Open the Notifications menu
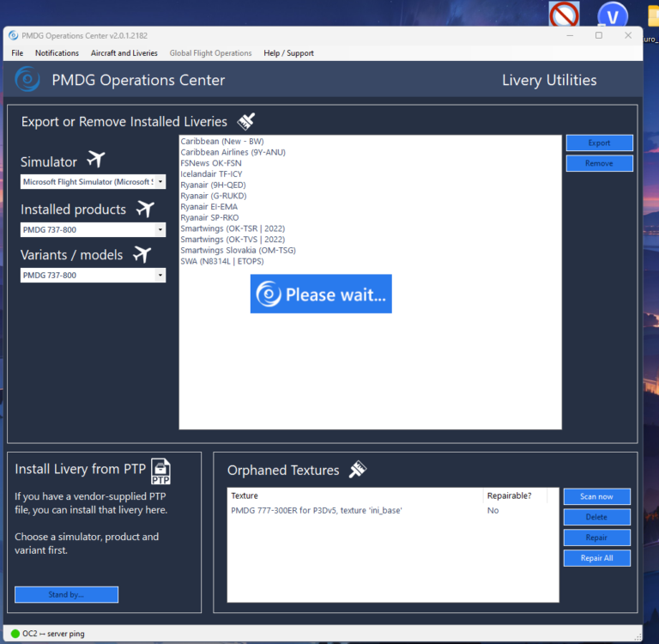659x644 pixels. [57, 53]
